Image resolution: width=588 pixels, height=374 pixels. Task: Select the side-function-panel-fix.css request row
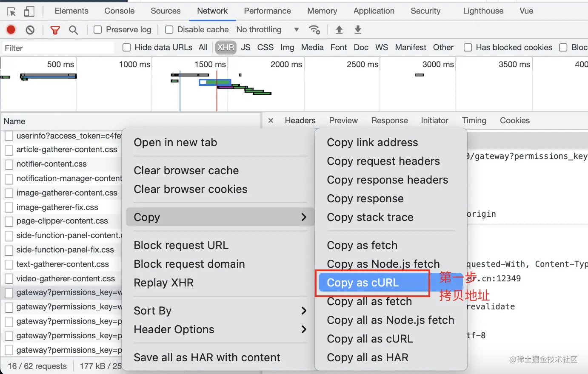[x=65, y=250]
